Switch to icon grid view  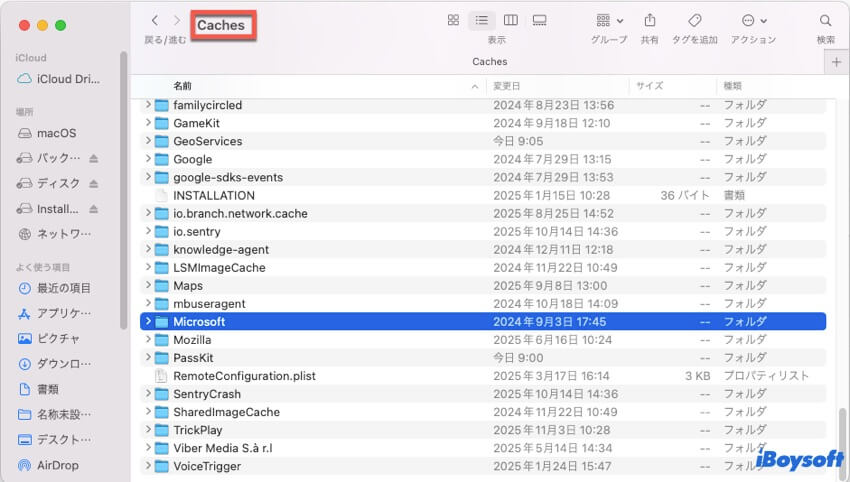453,20
